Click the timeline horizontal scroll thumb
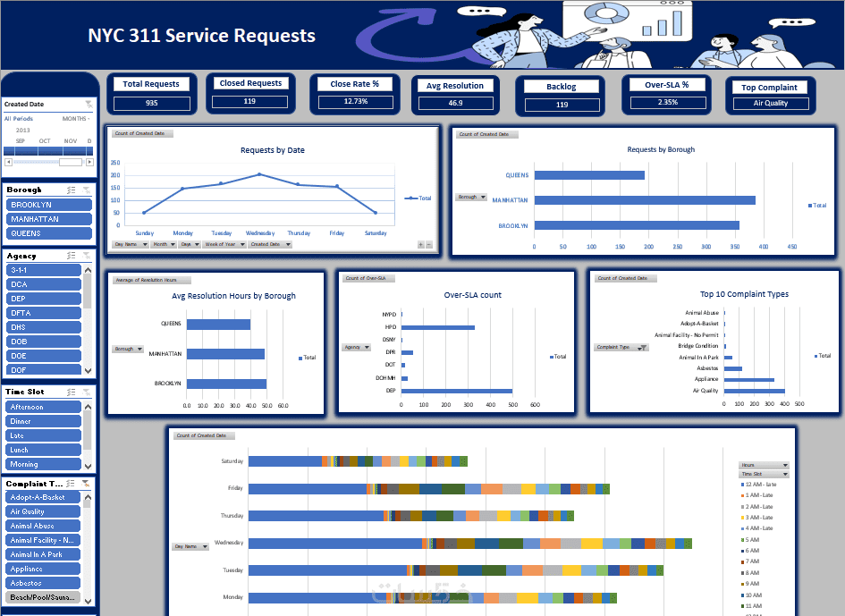The width and height of the screenshot is (845, 616). (71, 162)
